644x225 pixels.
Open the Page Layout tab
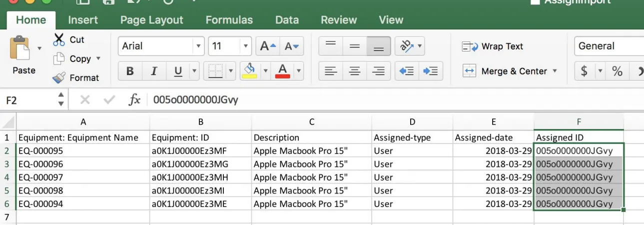[x=152, y=20]
